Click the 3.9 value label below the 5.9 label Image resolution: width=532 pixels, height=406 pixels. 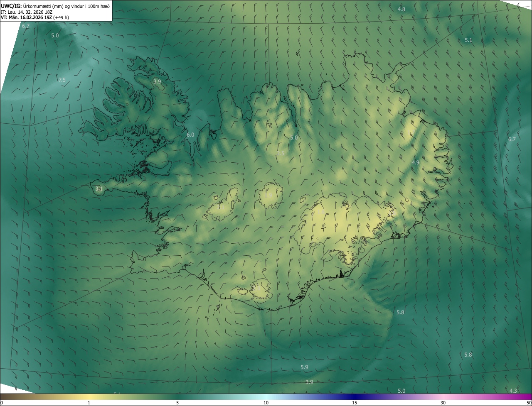[x=309, y=382]
